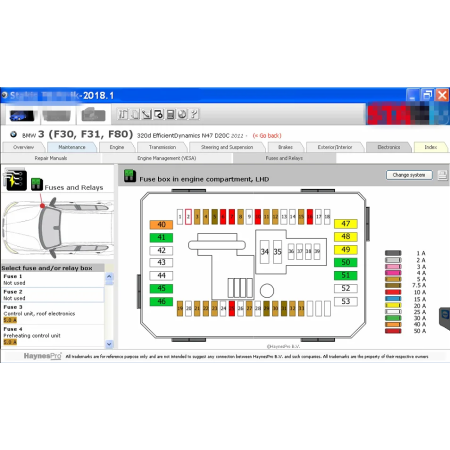Select yellow fuse 47 in the diagram
The width and height of the screenshot is (450, 450).
click(x=346, y=224)
